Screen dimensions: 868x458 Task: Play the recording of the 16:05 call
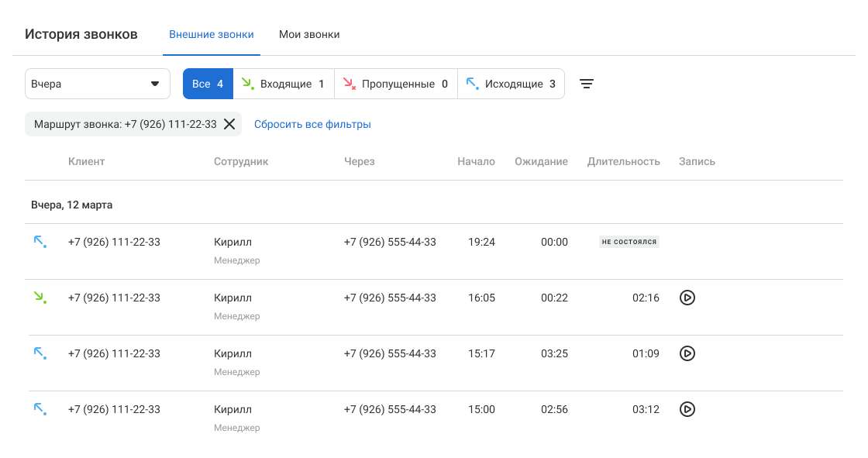click(687, 298)
